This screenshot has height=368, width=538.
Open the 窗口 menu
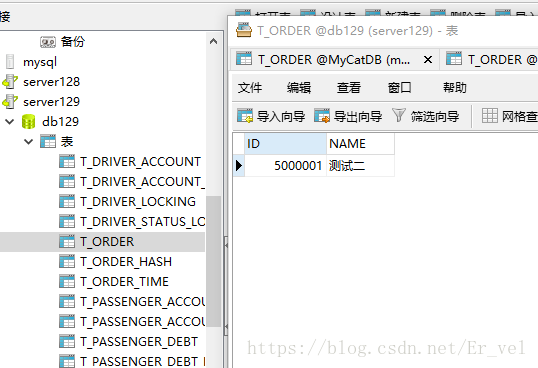[399, 88]
